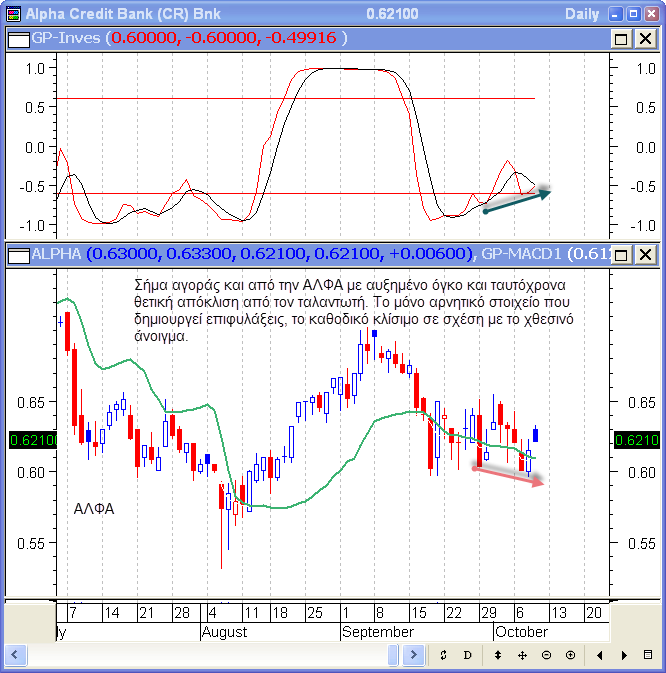Click the refresh/reload chart icon
The height and width of the screenshot is (673, 666).
coord(443,655)
